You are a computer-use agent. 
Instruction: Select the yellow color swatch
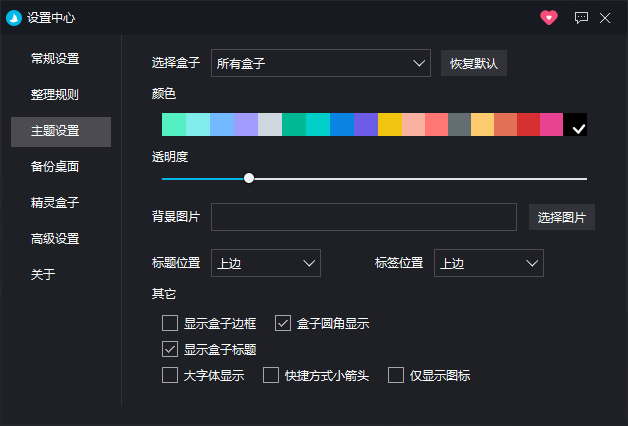(390, 124)
